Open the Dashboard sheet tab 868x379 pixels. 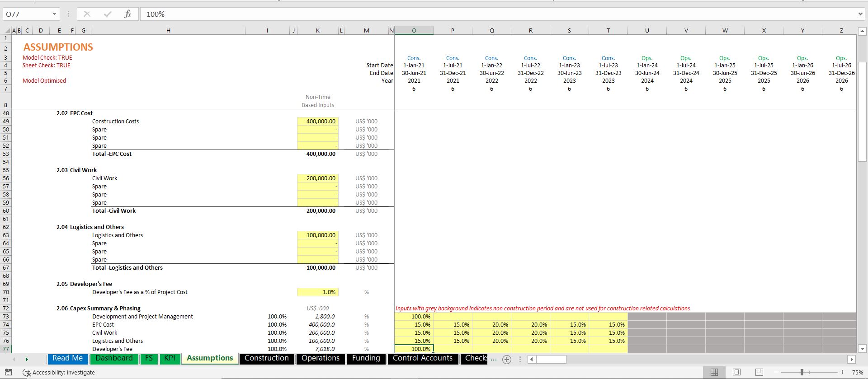click(114, 358)
